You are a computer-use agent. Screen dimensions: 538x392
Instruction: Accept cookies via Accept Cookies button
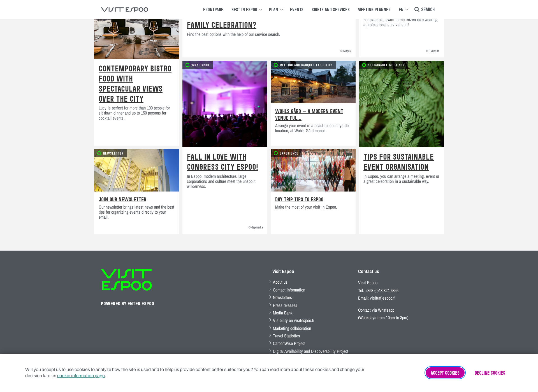click(444, 373)
